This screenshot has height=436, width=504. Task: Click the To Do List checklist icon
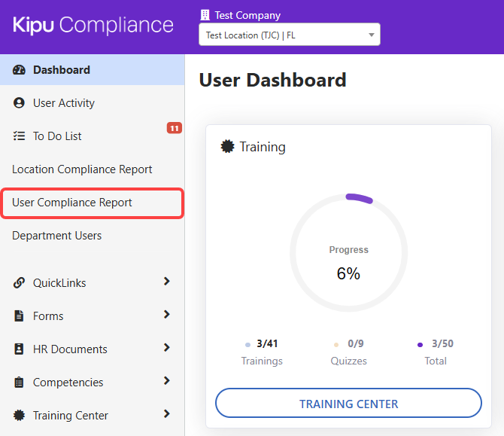(20, 136)
